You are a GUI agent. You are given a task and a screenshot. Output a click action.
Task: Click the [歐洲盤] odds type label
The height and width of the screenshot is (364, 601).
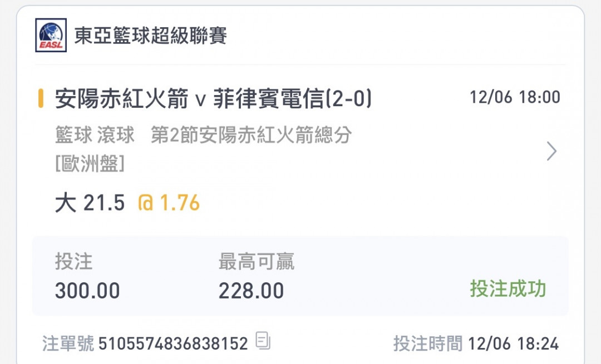click(90, 163)
